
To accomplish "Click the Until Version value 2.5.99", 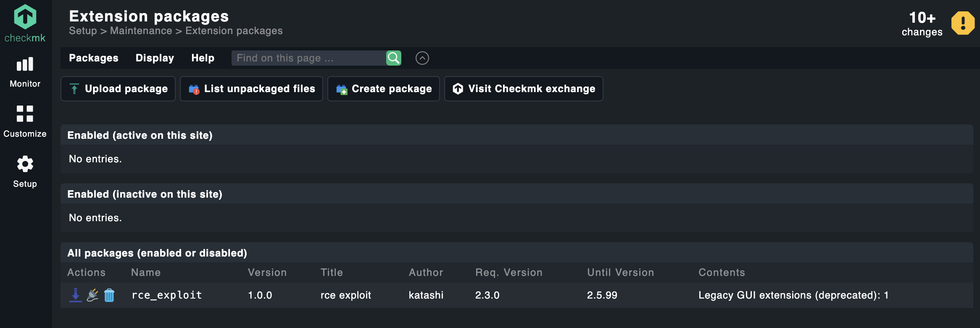I will pyautogui.click(x=602, y=295).
